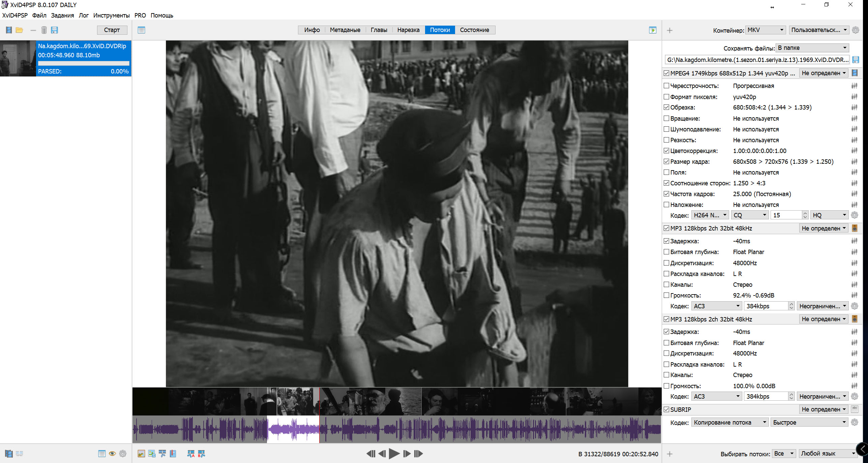868x463 pixels.
Task: Enable the Шумоподавление checkbox
Action: 666,129
